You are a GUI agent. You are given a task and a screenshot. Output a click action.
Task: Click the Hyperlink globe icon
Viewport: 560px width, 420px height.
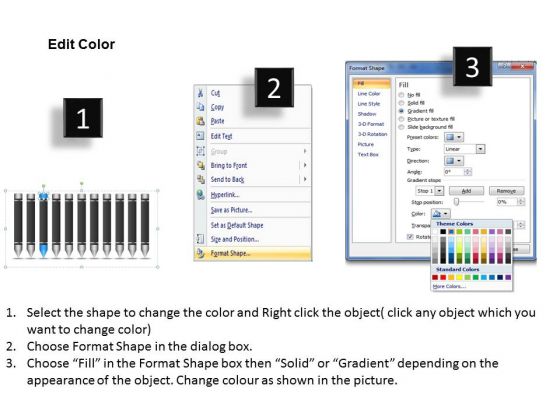(x=201, y=195)
